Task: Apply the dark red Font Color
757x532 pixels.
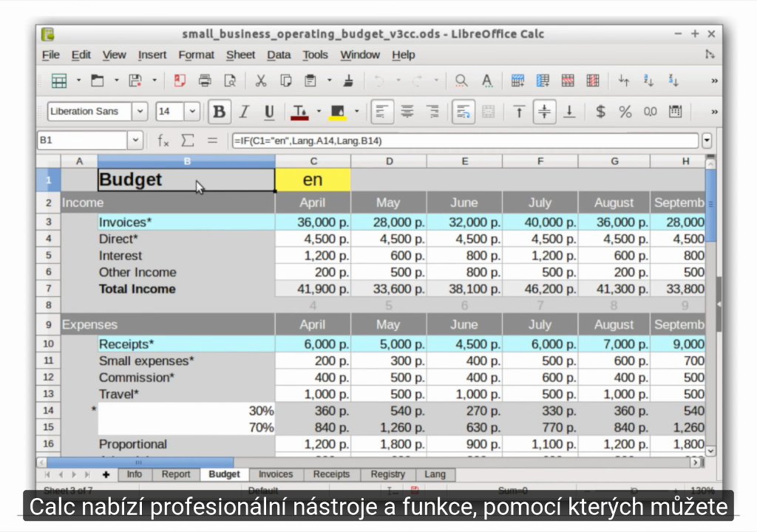Action: (x=299, y=112)
